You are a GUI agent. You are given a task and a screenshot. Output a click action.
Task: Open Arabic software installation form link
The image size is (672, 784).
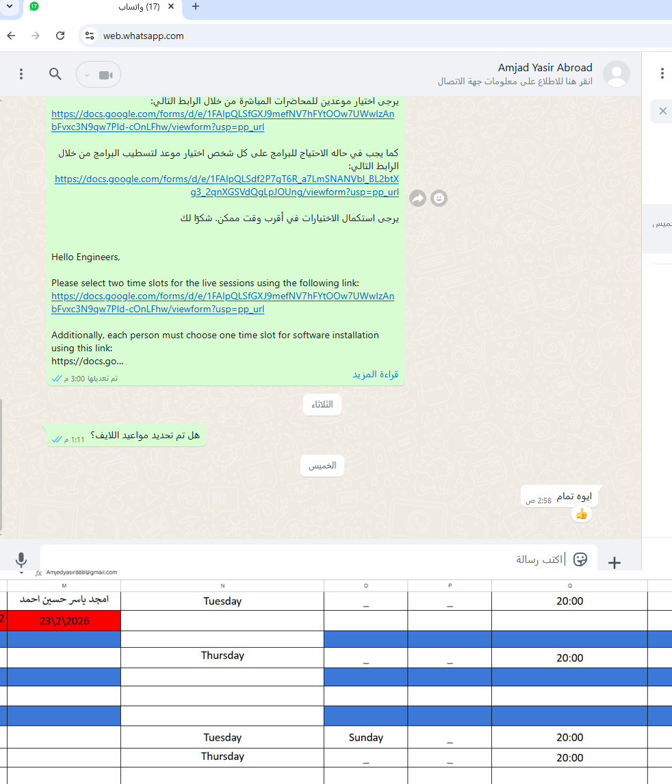[x=227, y=186]
